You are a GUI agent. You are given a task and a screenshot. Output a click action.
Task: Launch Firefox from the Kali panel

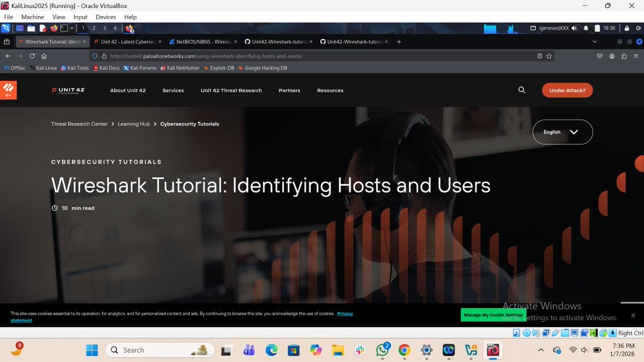click(54, 28)
